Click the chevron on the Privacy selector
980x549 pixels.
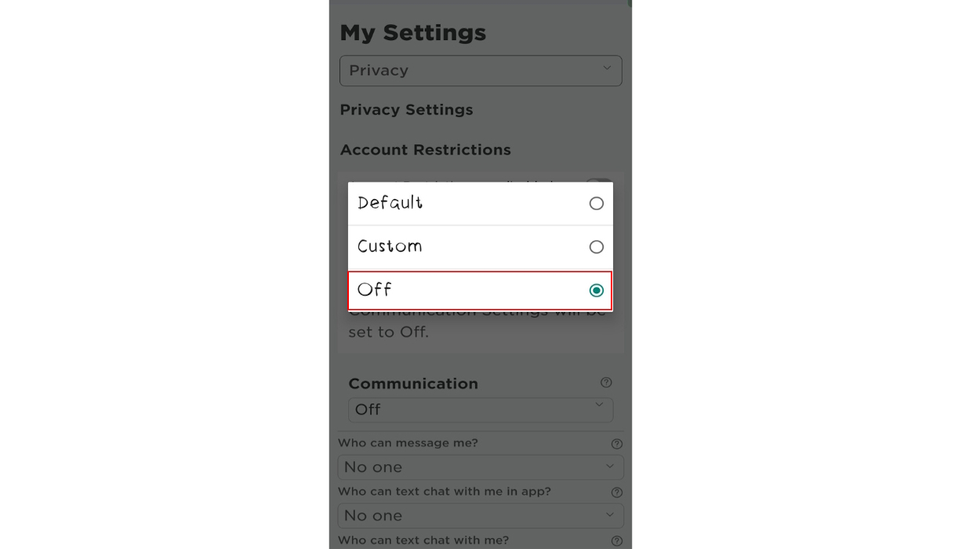click(x=607, y=69)
